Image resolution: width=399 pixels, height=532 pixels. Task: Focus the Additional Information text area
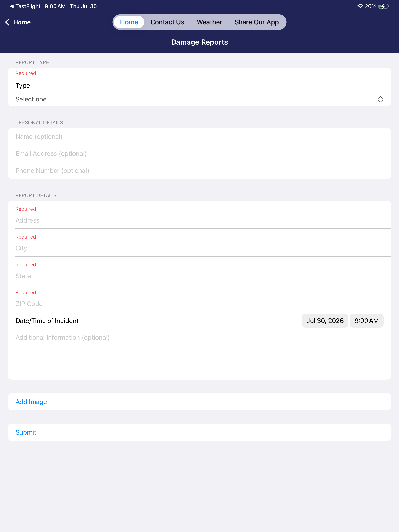click(199, 354)
